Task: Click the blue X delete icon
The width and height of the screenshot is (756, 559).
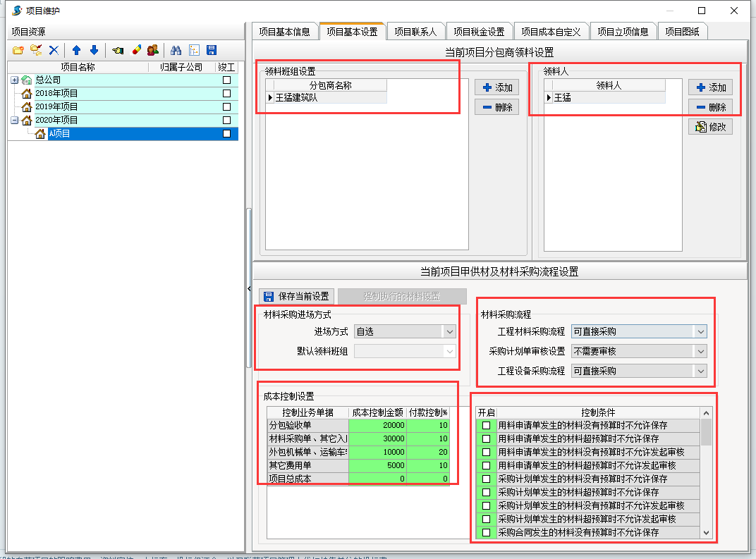Action: [54, 50]
